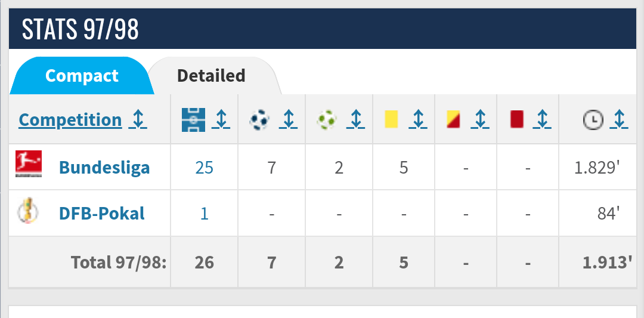Click the Bundesliga league logo
This screenshot has width=644, height=318.
tap(28, 164)
